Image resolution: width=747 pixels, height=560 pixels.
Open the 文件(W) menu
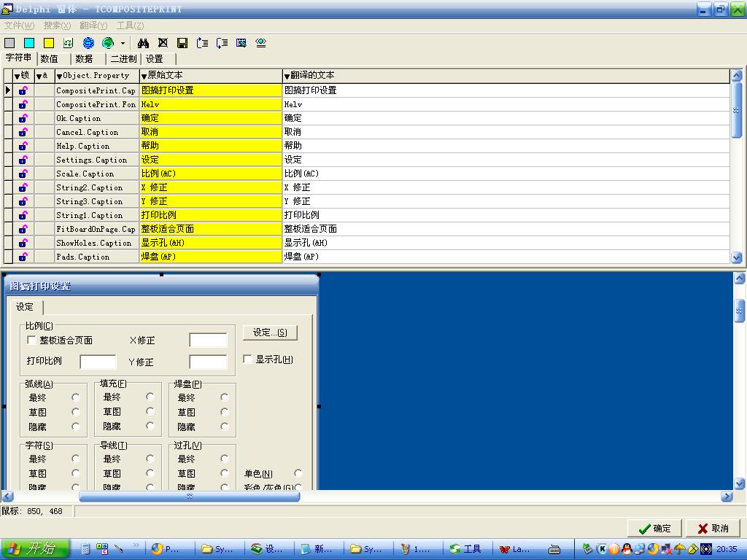19,26
